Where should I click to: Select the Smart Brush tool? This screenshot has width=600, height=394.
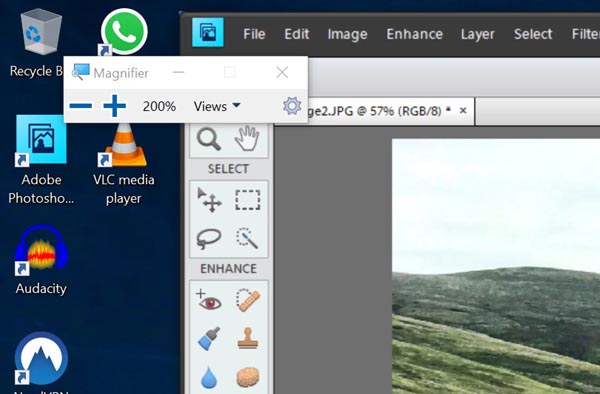(x=209, y=338)
